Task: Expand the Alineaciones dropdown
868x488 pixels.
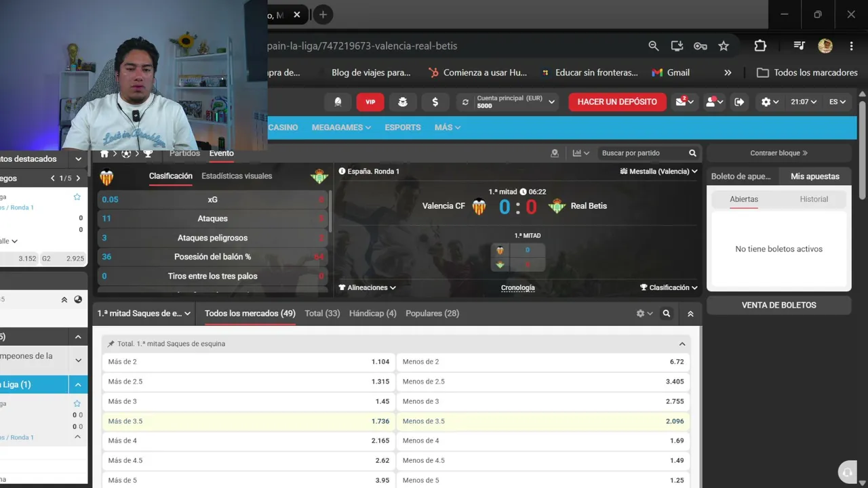Action: point(368,287)
